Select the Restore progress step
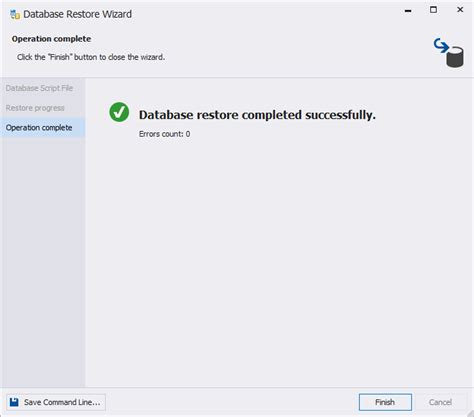The width and height of the screenshot is (474, 417). click(x=35, y=108)
